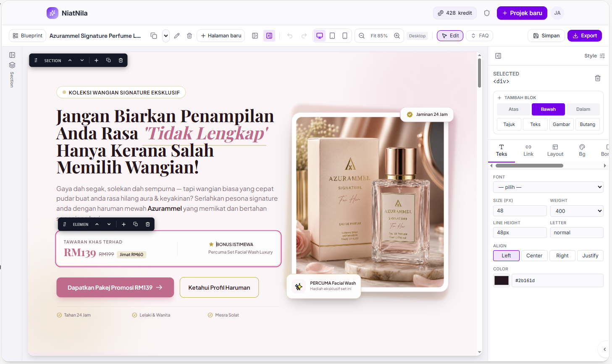This screenshot has width=612, height=364.
Task: Delete the section from the SECTION toolbar
Action: (121, 60)
